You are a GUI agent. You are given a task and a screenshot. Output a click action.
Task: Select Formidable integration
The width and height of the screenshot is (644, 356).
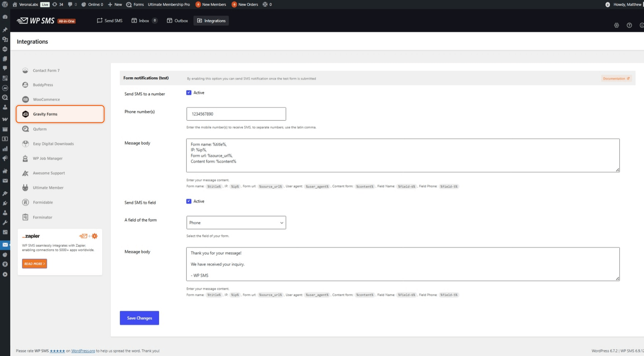pos(60,202)
